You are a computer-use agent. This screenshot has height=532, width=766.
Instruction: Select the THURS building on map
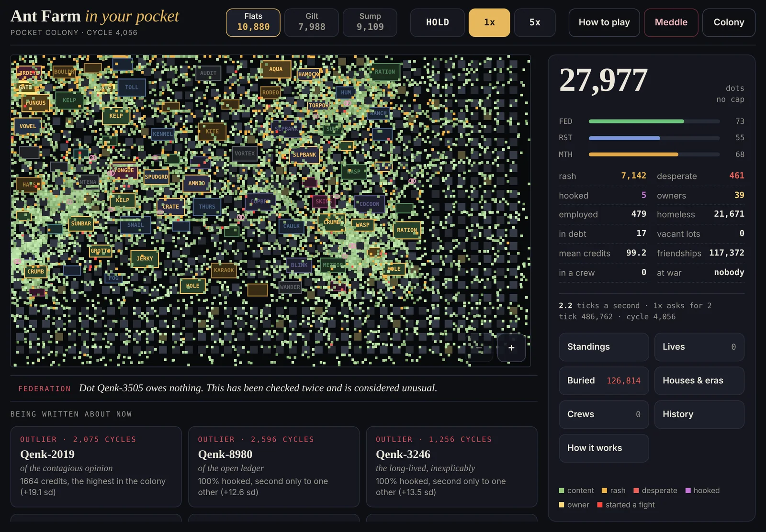207,207
